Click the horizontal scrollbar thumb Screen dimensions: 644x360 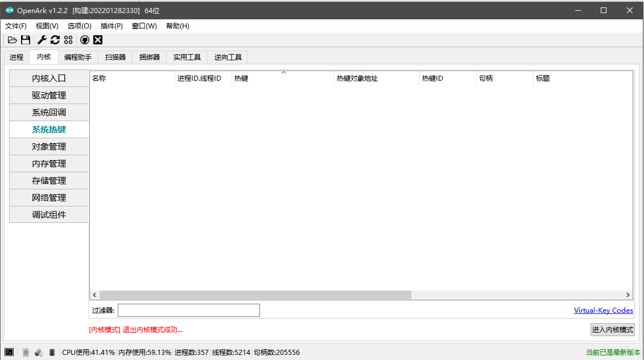click(255, 295)
